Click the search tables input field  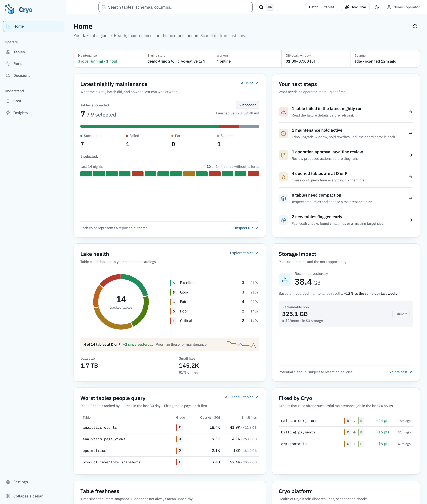point(176,7)
